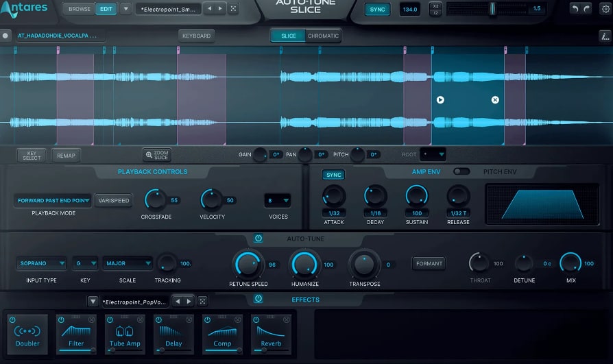Click the redo arrow icon
This screenshot has height=364, width=613.
click(588, 8)
